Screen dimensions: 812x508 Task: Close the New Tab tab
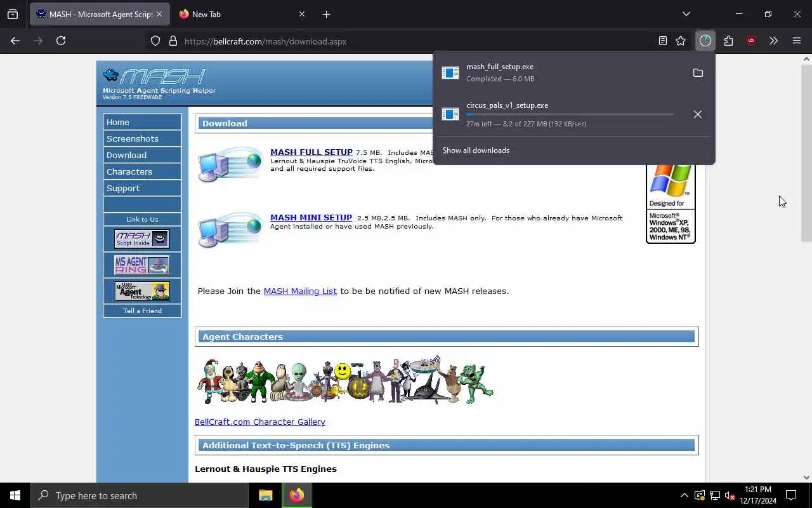click(x=302, y=14)
